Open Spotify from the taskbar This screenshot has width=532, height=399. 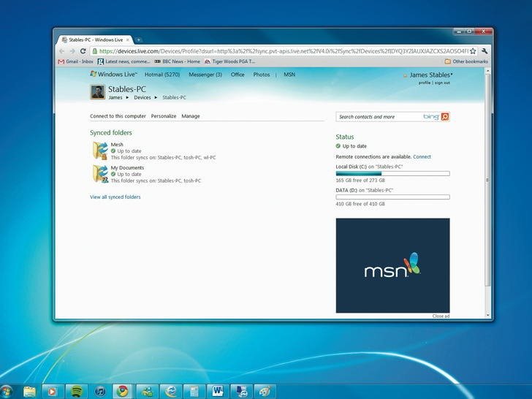(x=76, y=392)
